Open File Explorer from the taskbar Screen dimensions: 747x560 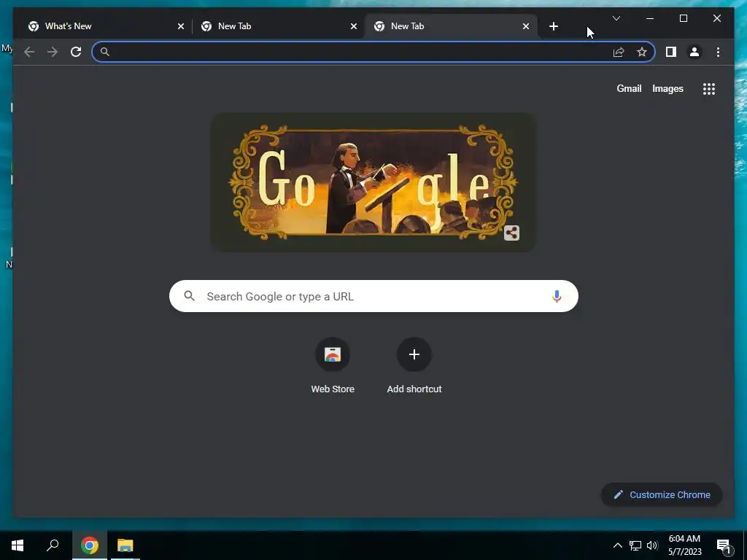[x=125, y=545]
